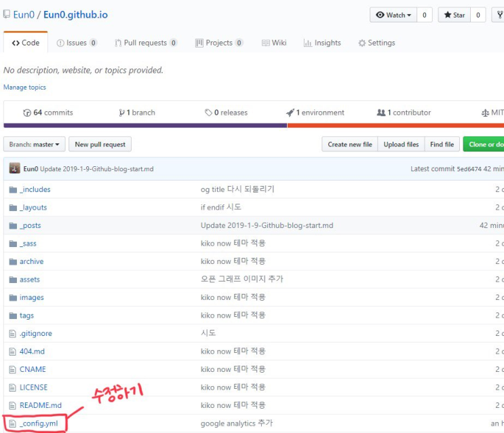Viewport: 504px width, 433px height.
Task: Open the Eun0 owner link in header
Action: 24,15
